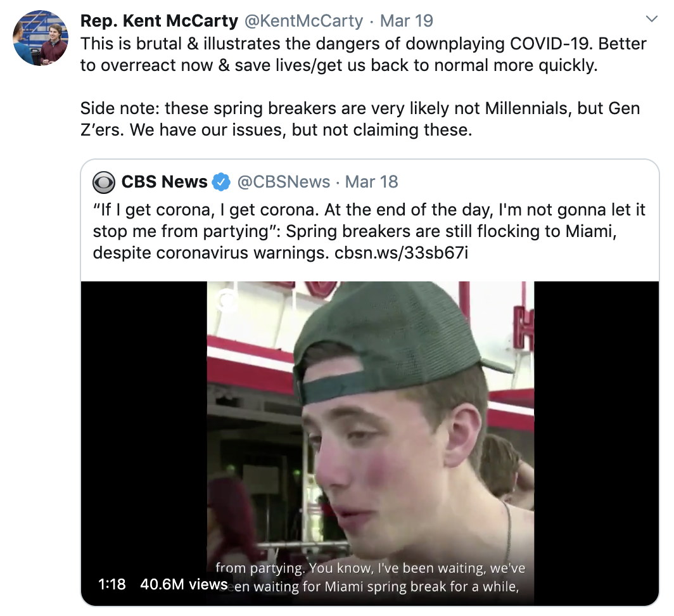Screen dimensions: 674x616
Task: Expand the tweet options chevron menu
Action: coord(651,20)
